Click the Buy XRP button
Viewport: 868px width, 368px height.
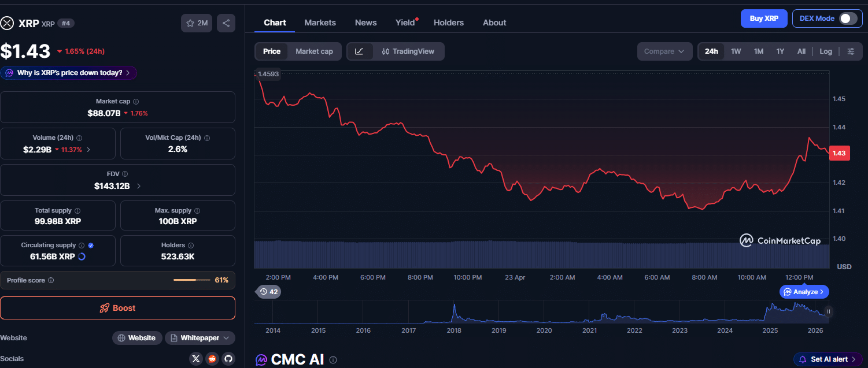[x=764, y=18]
